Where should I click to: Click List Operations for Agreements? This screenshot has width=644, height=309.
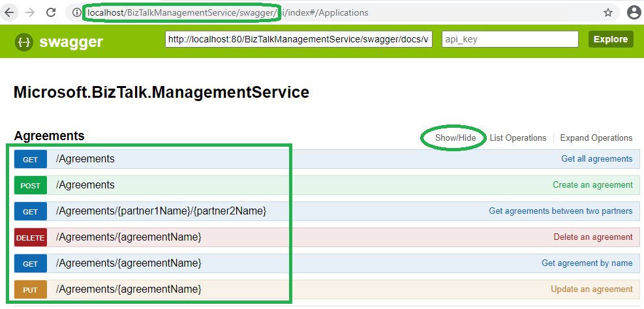tap(518, 138)
